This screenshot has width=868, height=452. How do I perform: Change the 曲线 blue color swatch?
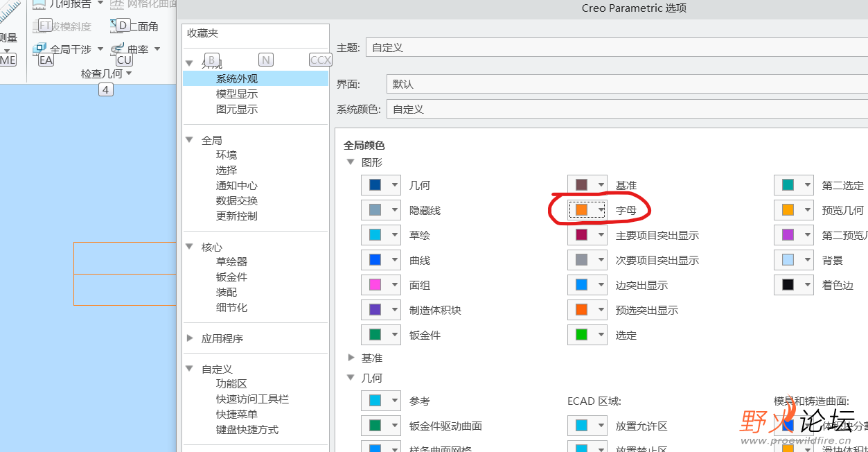(380, 260)
